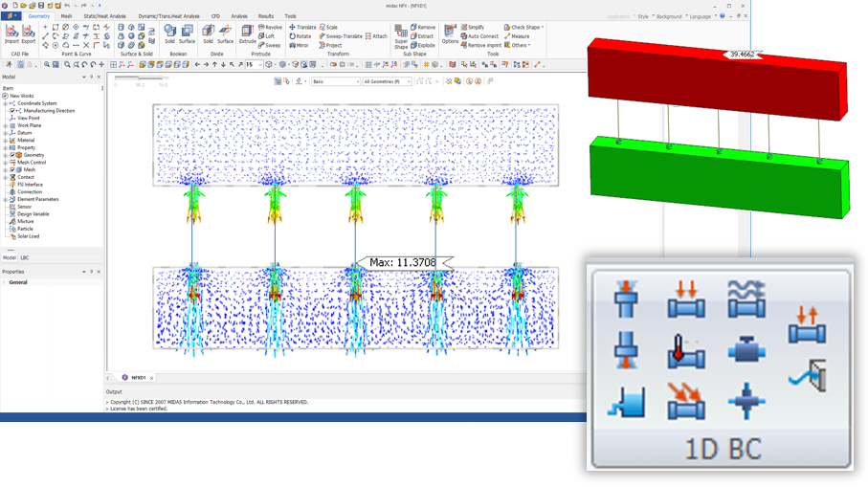Click the Explode sub shape tool
Screen dimensions: 868x487
[423, 45]
